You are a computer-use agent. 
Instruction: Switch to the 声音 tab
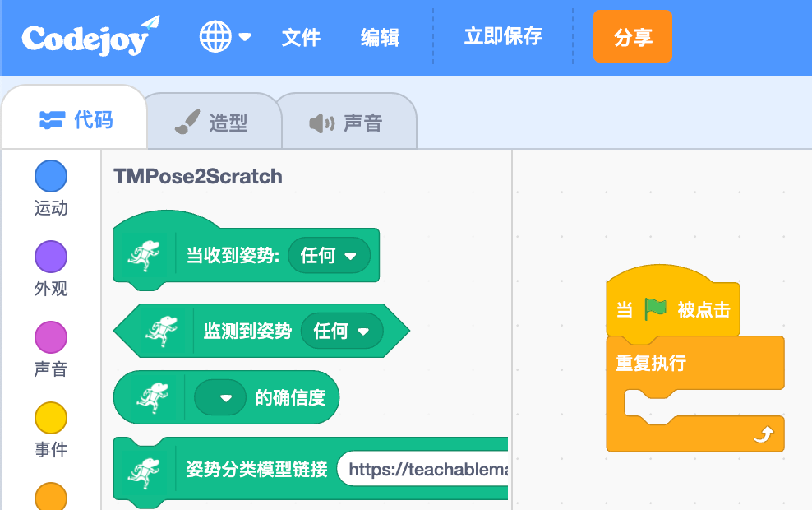[x=348, y=122]
